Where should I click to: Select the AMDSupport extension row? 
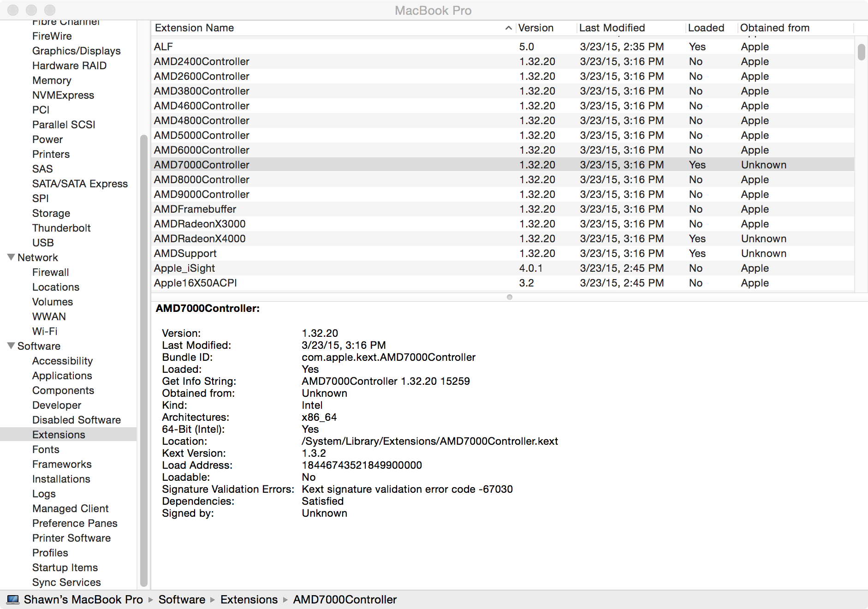point(503,253)
